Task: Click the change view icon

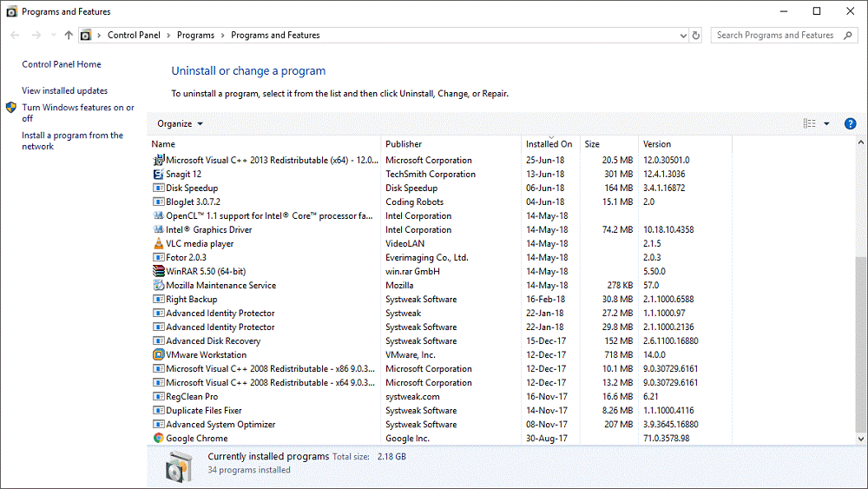Action: point(809,123)
